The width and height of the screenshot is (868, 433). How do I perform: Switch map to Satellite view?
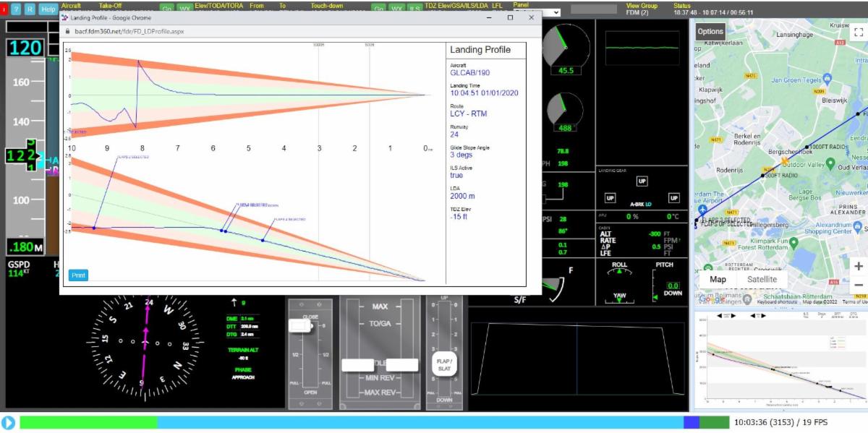click(x=762, y=279)
